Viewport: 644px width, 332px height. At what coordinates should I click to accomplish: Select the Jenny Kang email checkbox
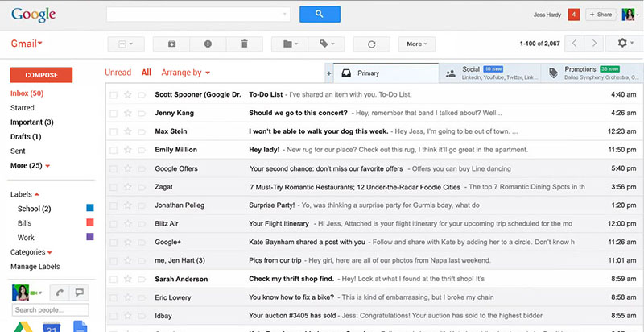point(114,114)
